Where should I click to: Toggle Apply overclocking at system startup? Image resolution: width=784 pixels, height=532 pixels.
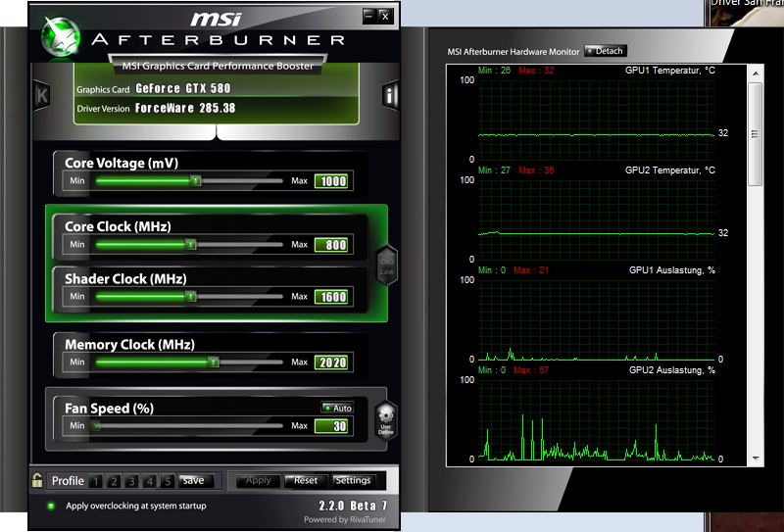click(51, 506)
